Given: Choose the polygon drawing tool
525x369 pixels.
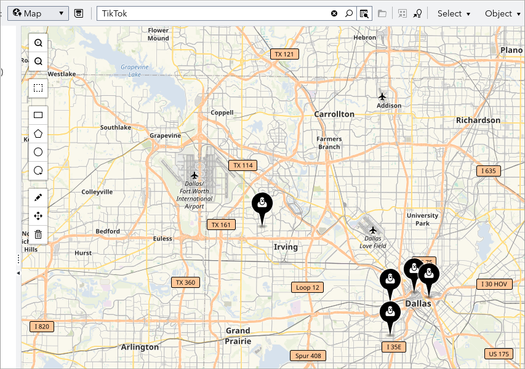Looking at the screenshot, I should coord(38,134).
